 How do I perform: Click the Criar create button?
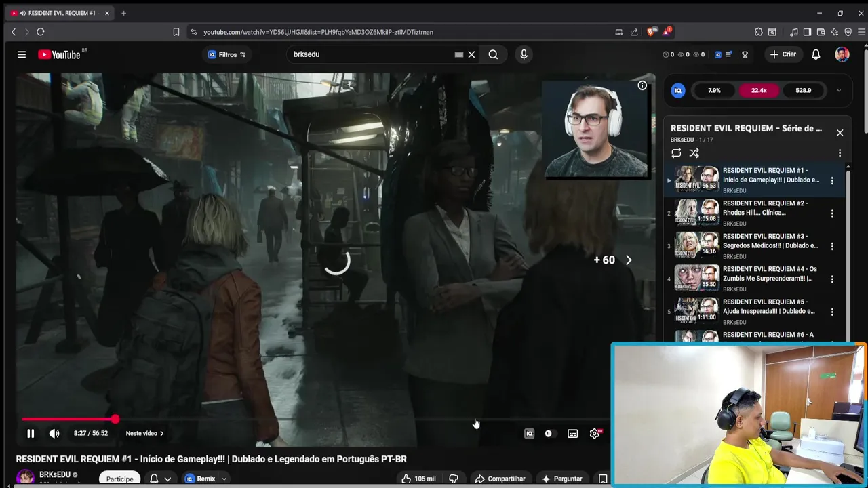(x=783, y=54)
